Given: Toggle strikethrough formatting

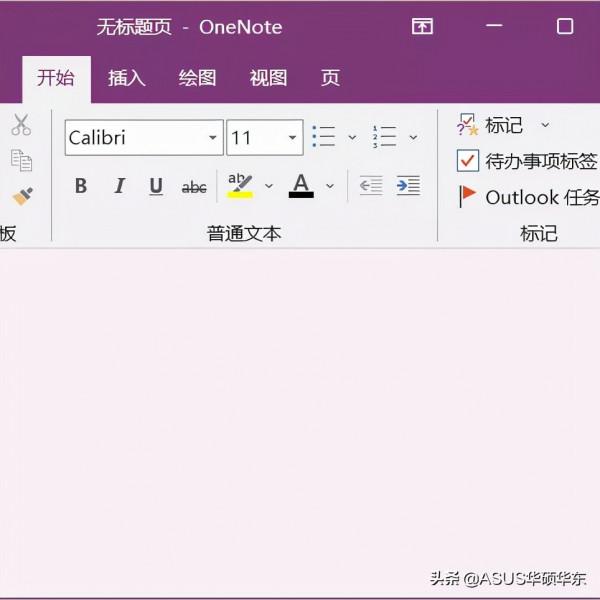Looking at the screenshot, I should 194,187.
